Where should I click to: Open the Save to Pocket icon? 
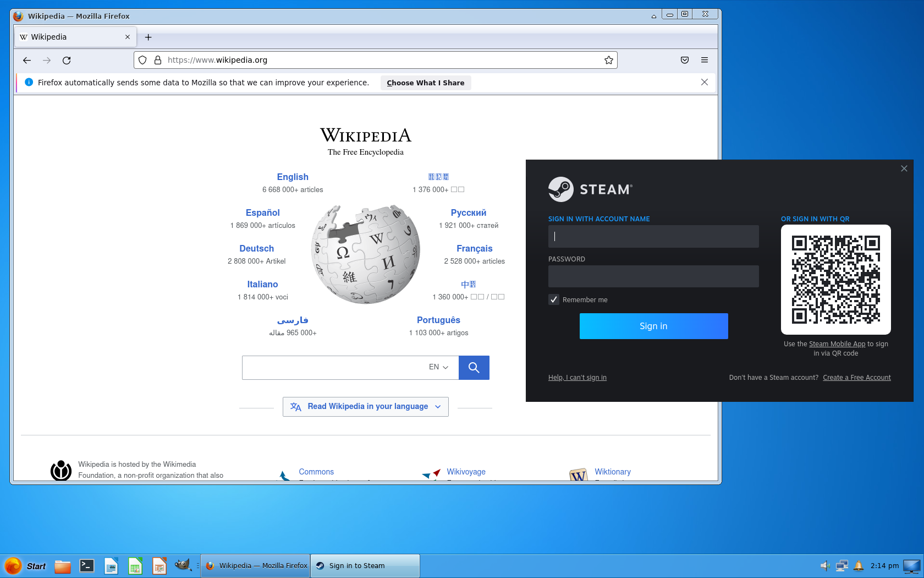[685, 60]
